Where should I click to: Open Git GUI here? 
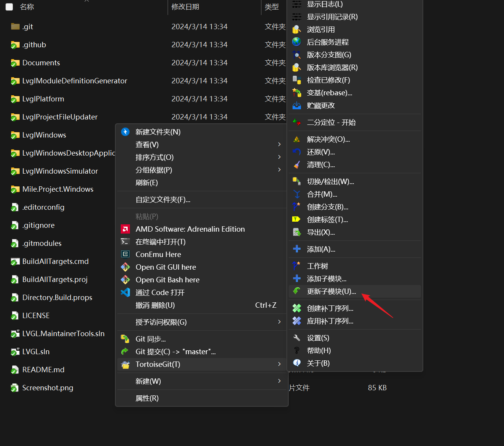pyautogui.click(x=202, y=267)
